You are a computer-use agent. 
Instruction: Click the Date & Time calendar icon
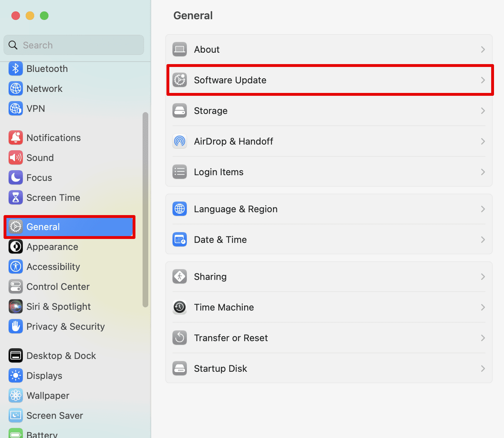180,240
